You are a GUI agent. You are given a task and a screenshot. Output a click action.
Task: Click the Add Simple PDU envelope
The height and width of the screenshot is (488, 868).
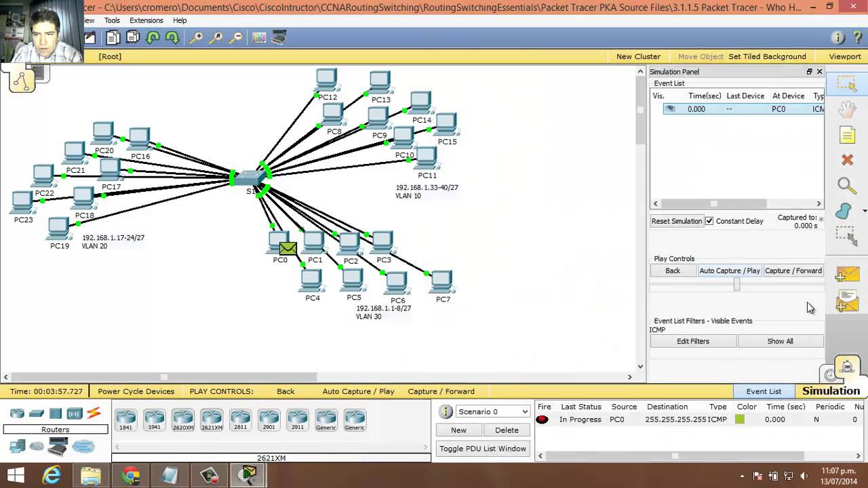[x=848, y=274]
